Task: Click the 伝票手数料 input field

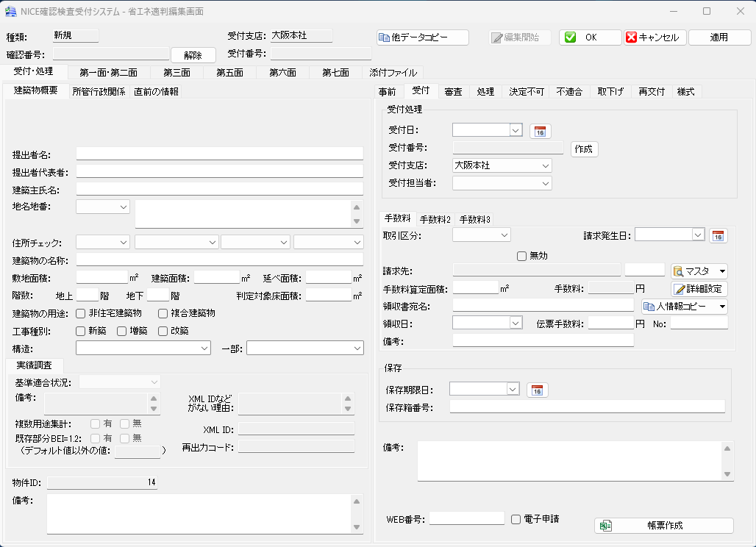Action: (x=611, y=323)
